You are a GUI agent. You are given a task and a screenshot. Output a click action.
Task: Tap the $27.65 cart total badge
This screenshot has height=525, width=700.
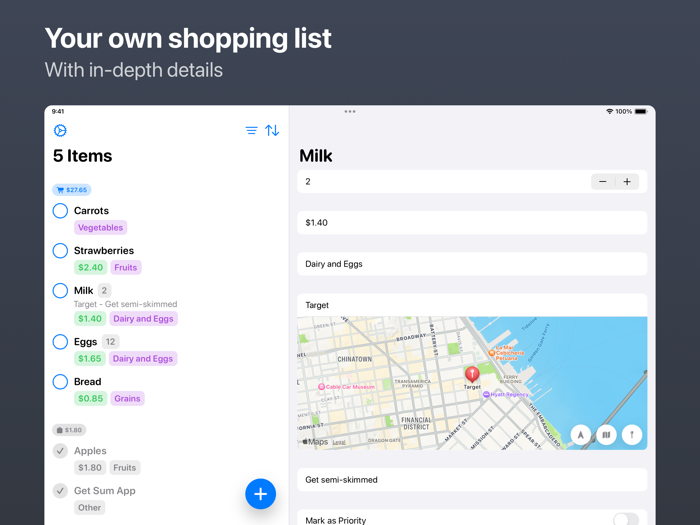[72, 190]
